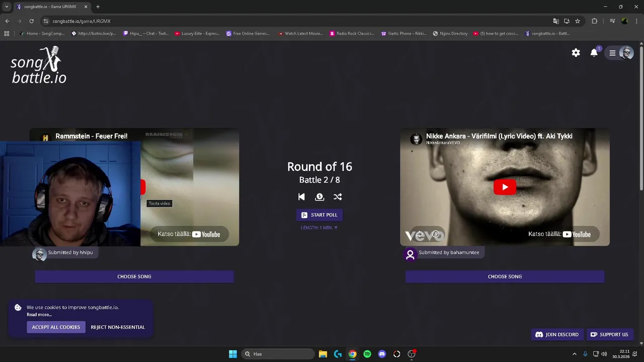This screenshot has height=362, width=644.
Task: Select the songbattle.io - Game URGMX tab
Action: click(51, 7)
